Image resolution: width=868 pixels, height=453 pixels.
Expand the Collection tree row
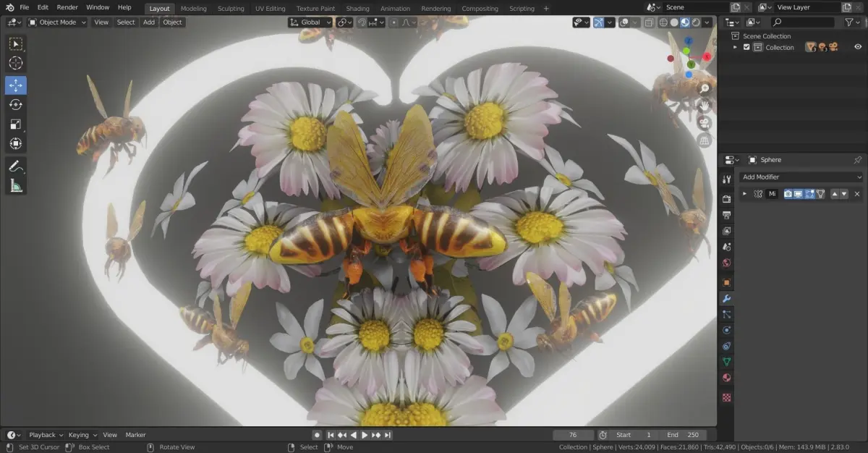[736, 47]
